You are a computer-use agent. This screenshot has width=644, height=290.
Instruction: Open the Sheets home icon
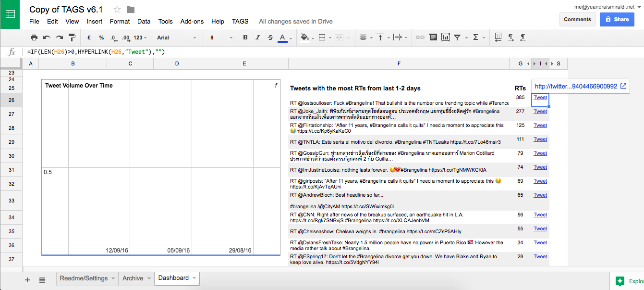(x=10, y=14)
